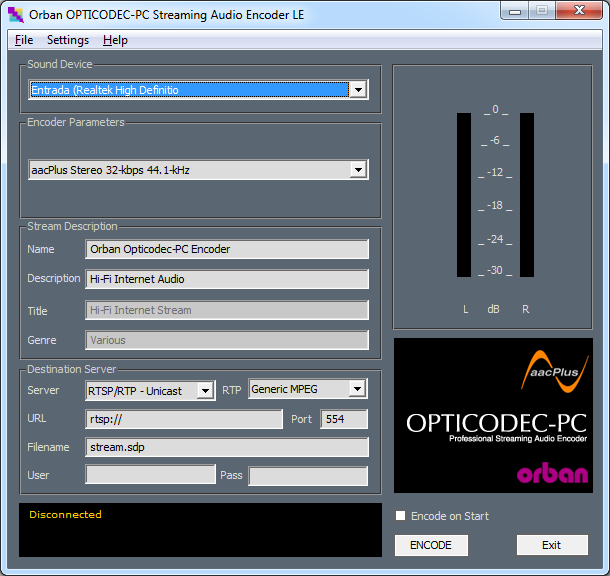Click the Port field showing 554
Viewport: 610px width, 576px height.
pyautogui.click(x=344, y=419)
